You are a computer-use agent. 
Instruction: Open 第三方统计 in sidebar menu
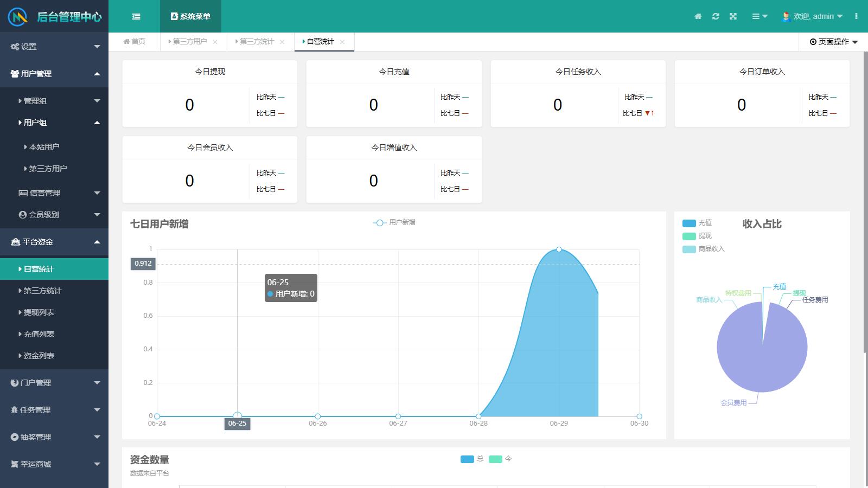(x=42, y=291)
